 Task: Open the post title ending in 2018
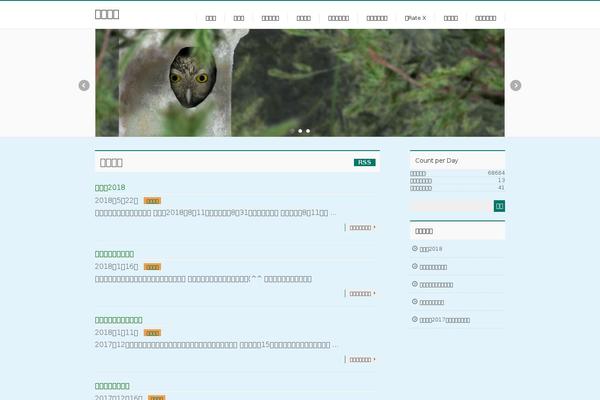click(x=110, y=187)
